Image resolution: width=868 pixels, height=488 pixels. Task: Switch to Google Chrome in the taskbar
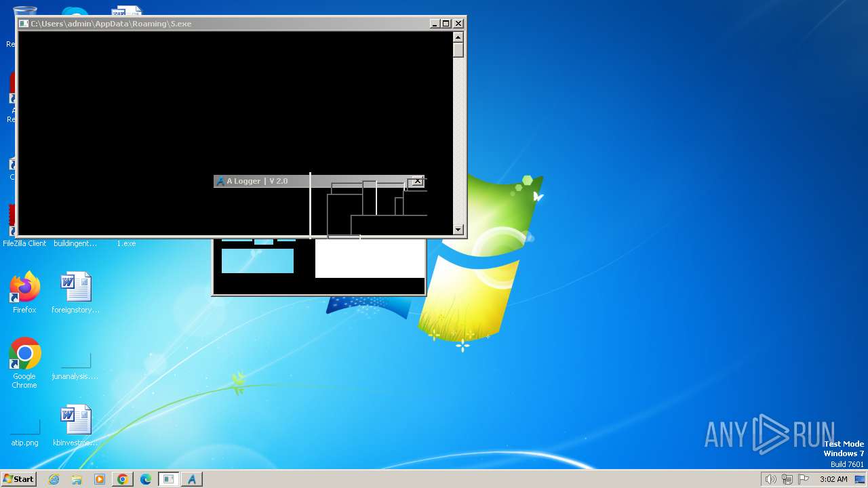pos(123,479)
